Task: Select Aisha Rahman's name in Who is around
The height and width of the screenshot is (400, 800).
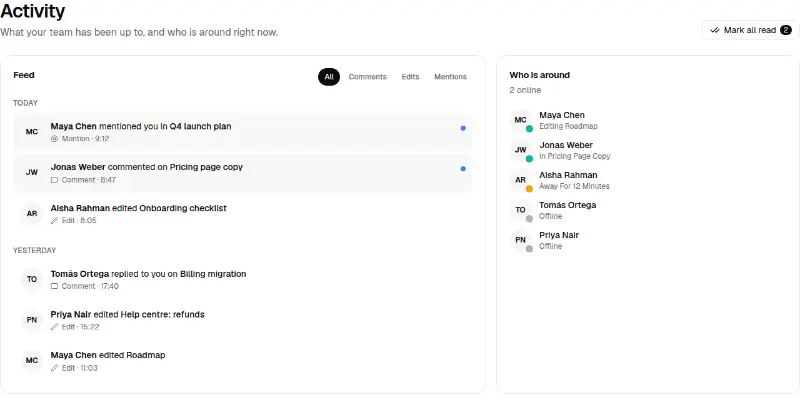Action: point(568,175)
